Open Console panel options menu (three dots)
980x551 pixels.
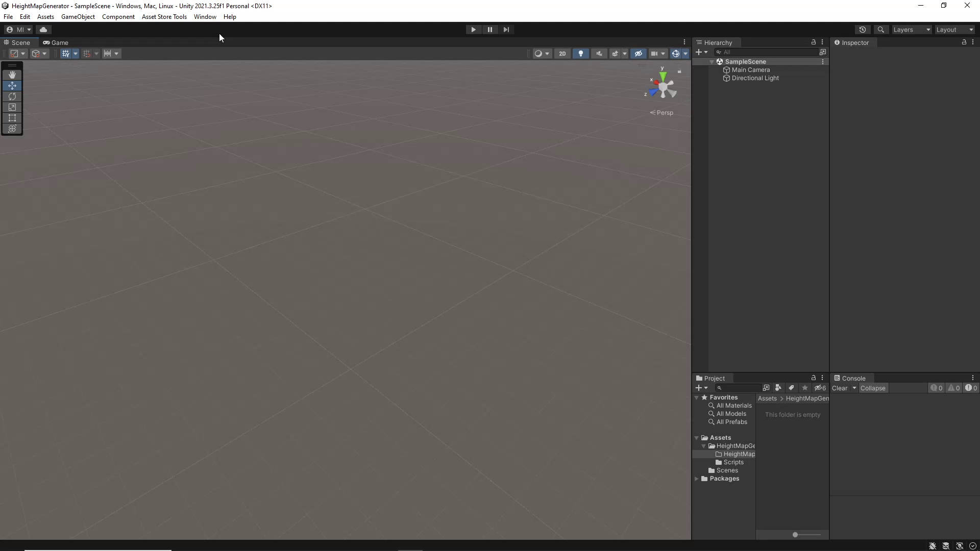point(973,378)
